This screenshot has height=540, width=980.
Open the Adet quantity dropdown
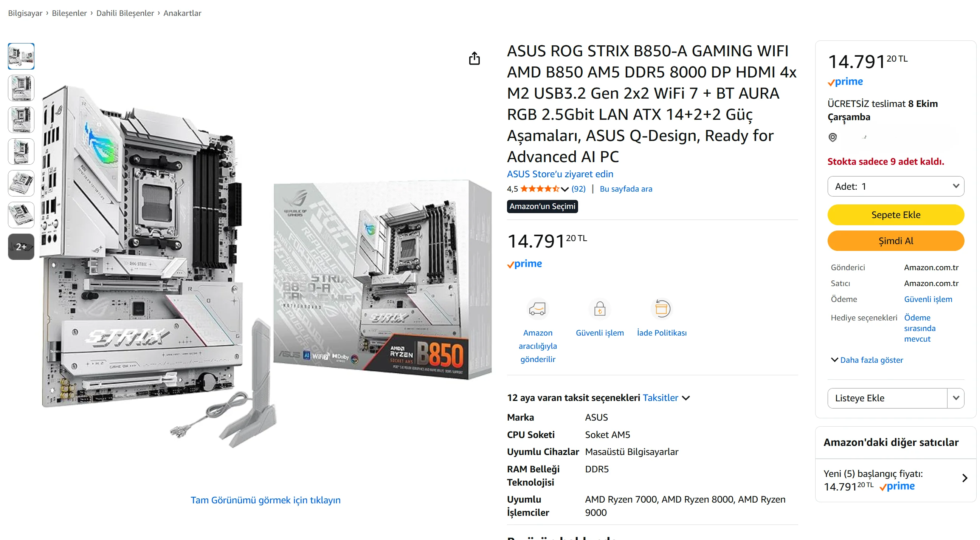coord(896,186)
